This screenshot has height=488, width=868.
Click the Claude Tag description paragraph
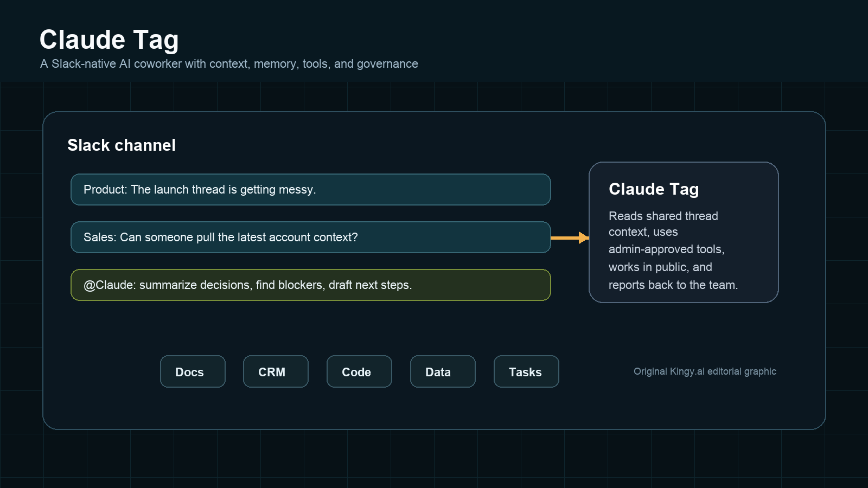(673, 251)
